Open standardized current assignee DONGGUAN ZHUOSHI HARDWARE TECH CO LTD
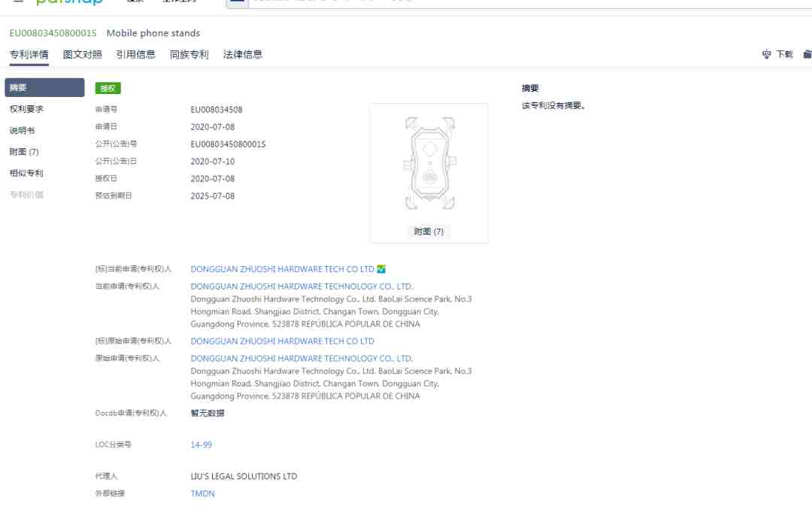The height and width of the screenshot is (509, 812). coord(282,269)
